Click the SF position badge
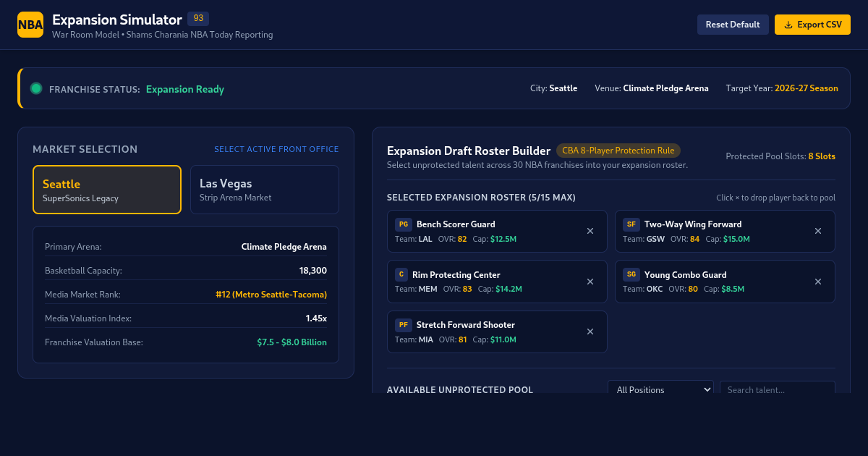The width and height of the screenshot is (868, 456). point(631,224)
